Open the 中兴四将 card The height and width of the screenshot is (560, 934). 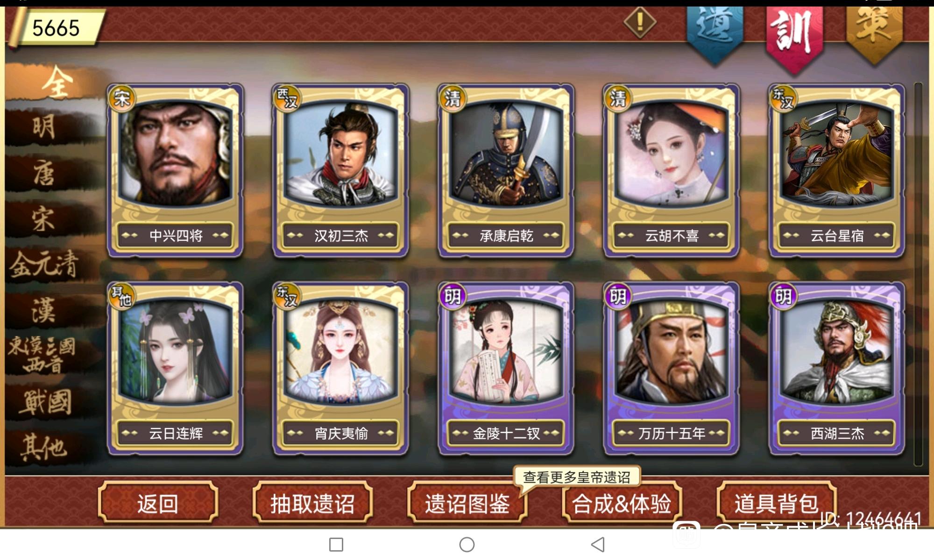(175, 170)
